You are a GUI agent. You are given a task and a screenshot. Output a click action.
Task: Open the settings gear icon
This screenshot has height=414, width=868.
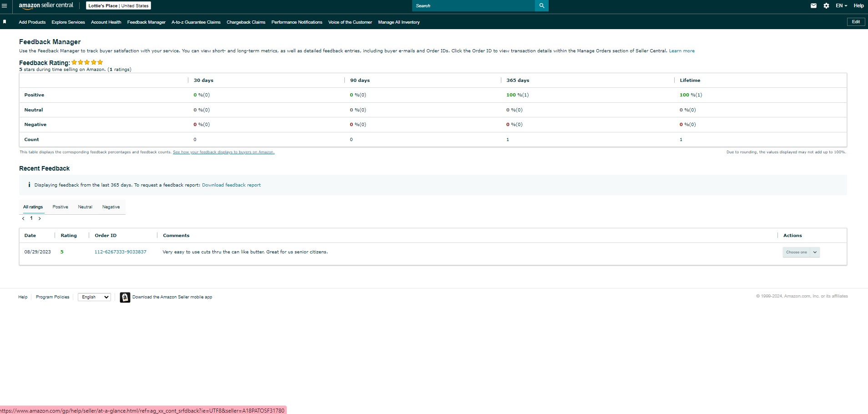point(826,6)
